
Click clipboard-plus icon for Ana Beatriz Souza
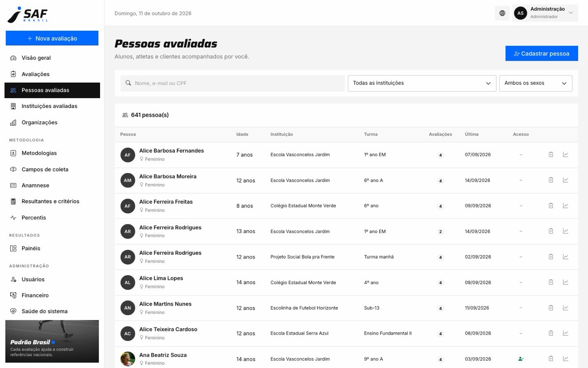[551, 359]
